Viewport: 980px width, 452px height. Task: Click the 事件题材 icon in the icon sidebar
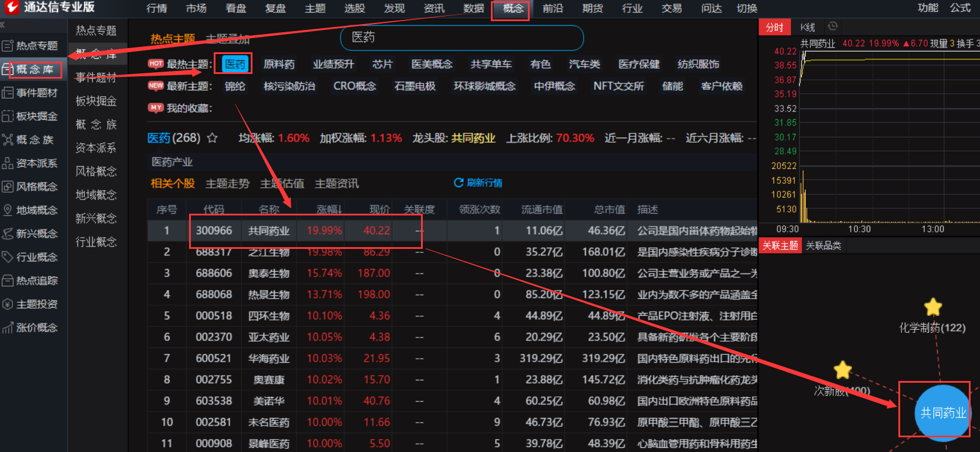(x=8, y=93)
